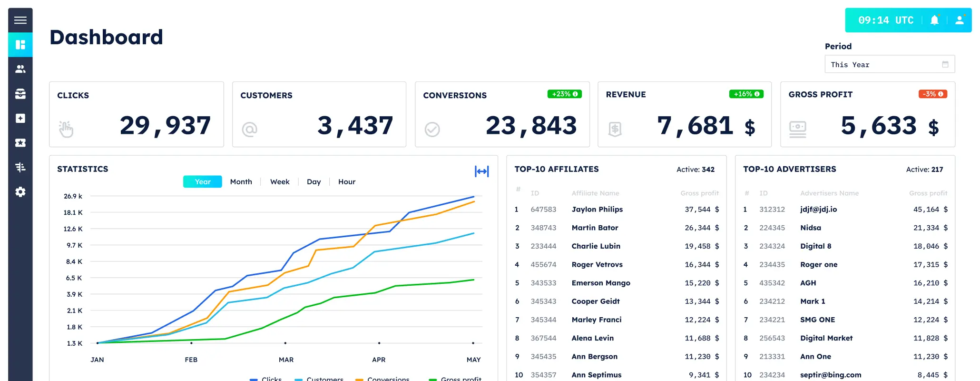Expand the statistics chart width
Screen dimensions: 980x381
click(481, 171)
